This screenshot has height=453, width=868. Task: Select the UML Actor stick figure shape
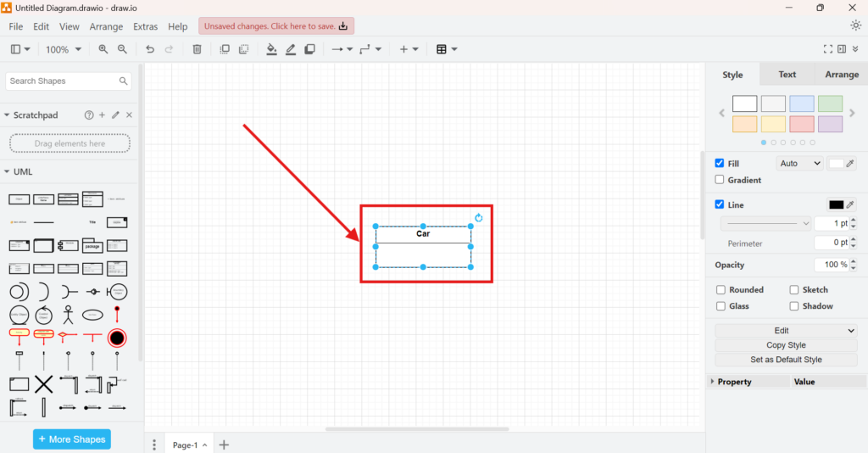coord(68,315)
